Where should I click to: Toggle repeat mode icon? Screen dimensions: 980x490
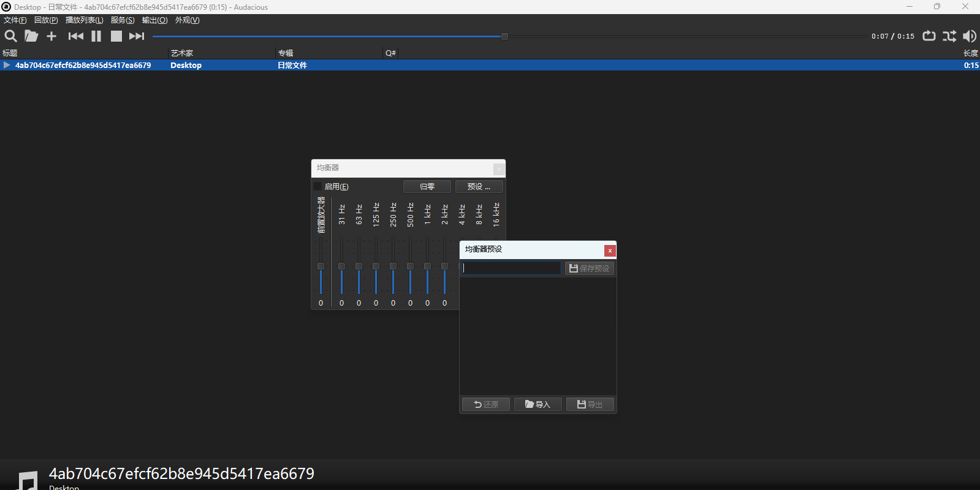(x=929, y=36)
